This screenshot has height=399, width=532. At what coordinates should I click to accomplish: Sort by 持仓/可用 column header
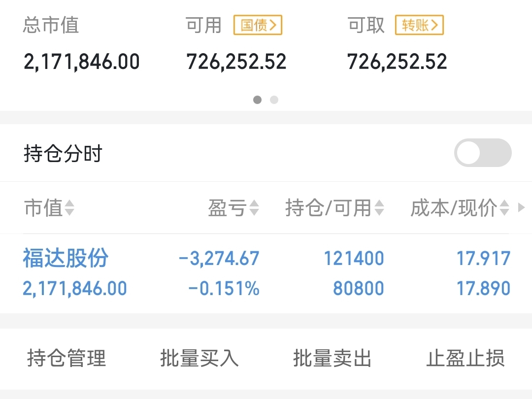[335, 208]
